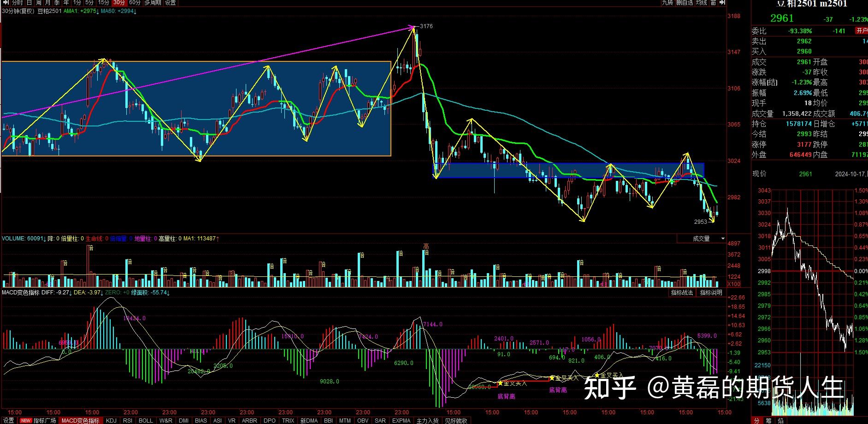The image size is (868, 424).
Task: Switch to 分时 intraday view
Action: (17, 3)
